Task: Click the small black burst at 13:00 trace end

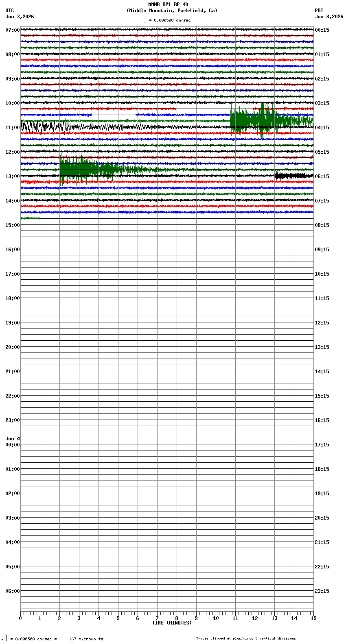Action: 293,176
